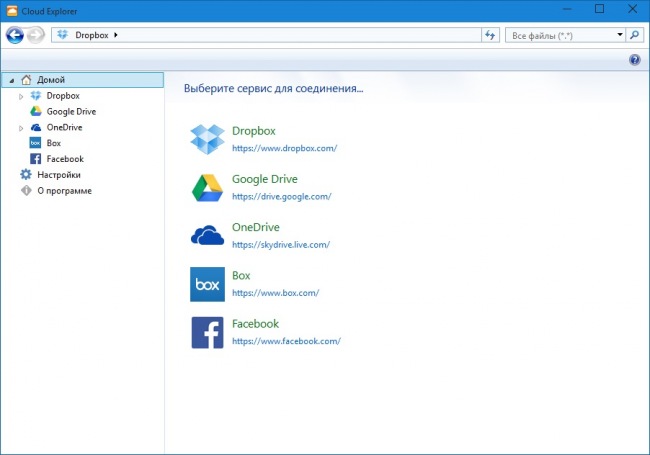Select Facebook in the sidebar tree
The image size is (650, 455).
[x=65, y=159]
